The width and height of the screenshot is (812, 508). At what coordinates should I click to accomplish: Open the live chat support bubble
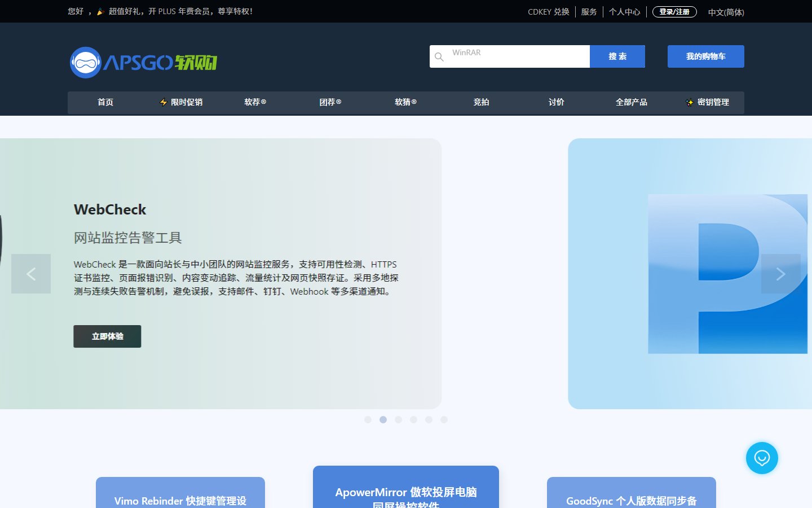click(762, 458)
